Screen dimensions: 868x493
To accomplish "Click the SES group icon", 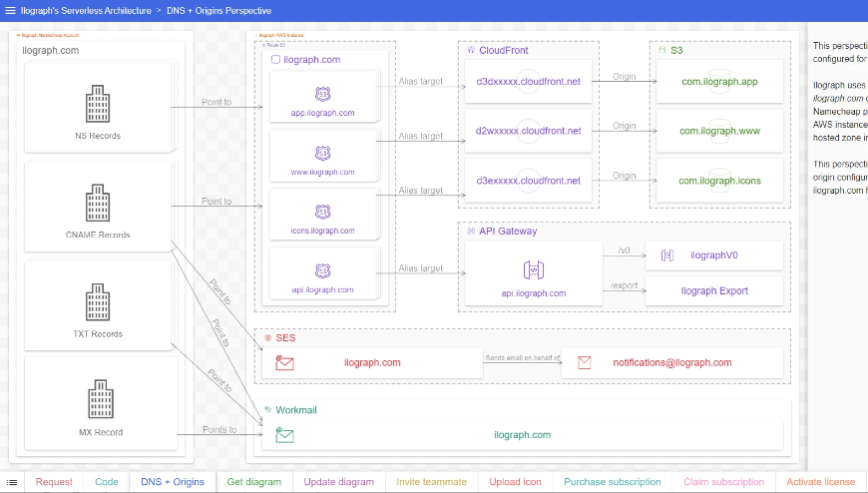I will (x=268, y=338).
